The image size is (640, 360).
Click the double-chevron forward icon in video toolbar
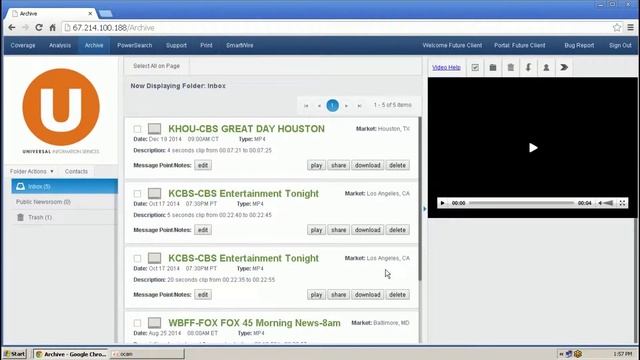(x=564, y=67)
